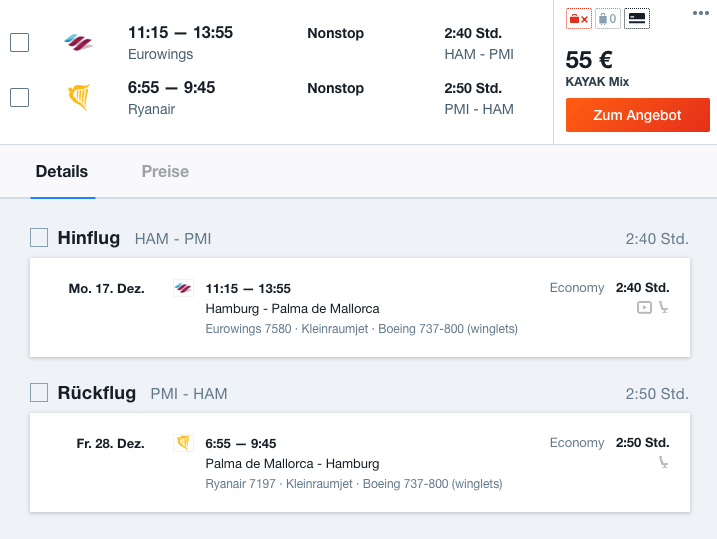Click the 55 € price
717x539 pixels.
pyautogui.click(x=589, y=60)
